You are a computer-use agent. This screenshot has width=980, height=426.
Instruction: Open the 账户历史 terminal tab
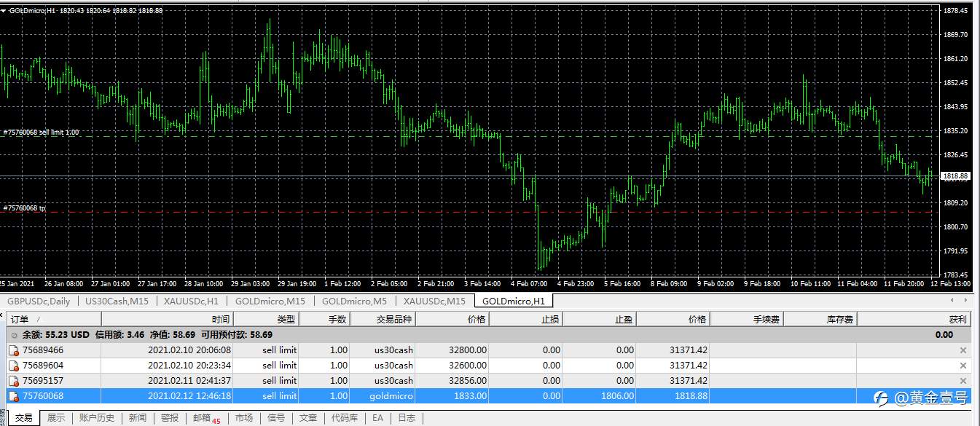[x=96, y=418]
